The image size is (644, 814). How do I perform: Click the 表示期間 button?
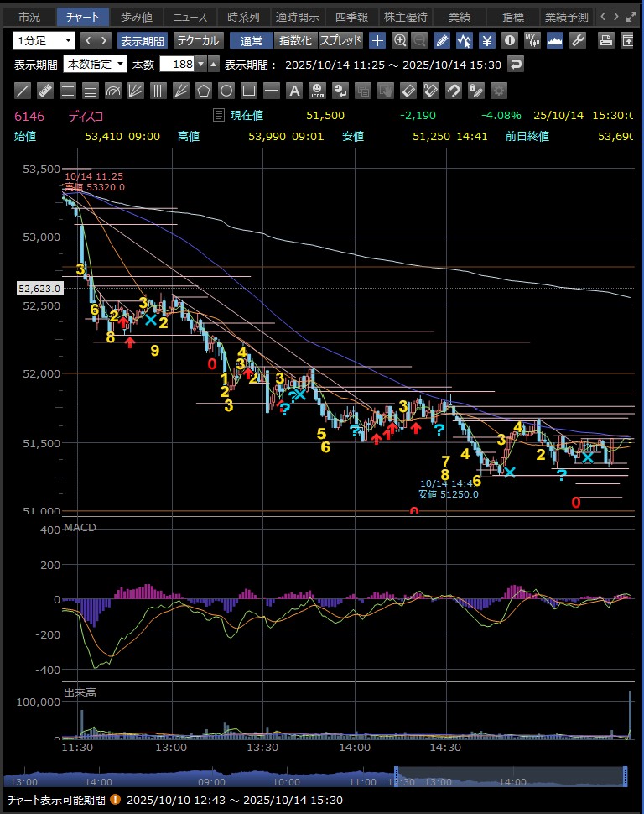click(x=142, y=40)
